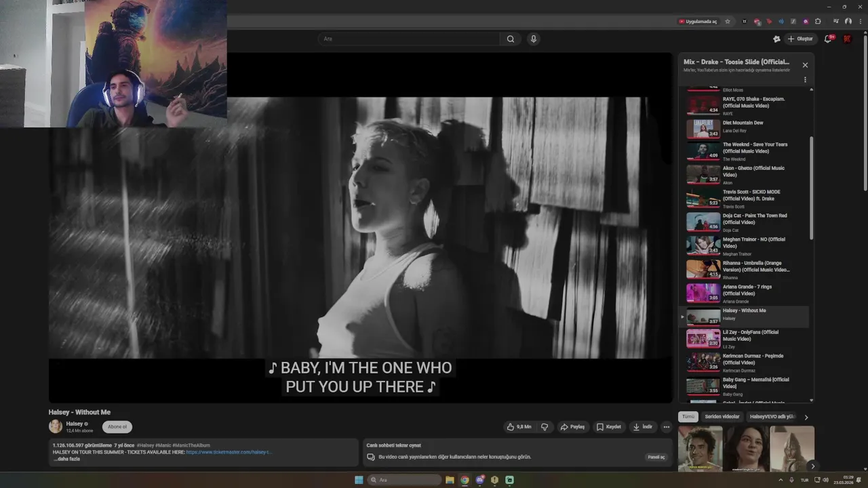Play 'Lil Zey - OnlyFans' from the playlist
Viewport: 868px width, 488px height.
click(747, 339)
